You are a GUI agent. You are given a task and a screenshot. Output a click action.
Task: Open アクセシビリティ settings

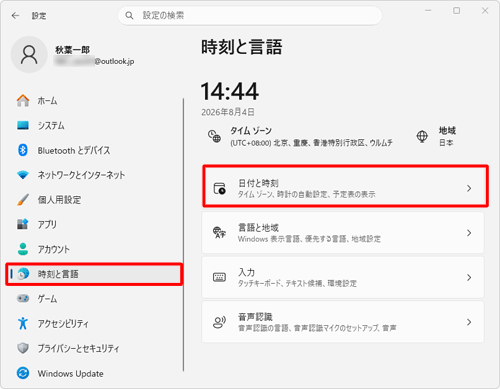click(x=94, y=323)
